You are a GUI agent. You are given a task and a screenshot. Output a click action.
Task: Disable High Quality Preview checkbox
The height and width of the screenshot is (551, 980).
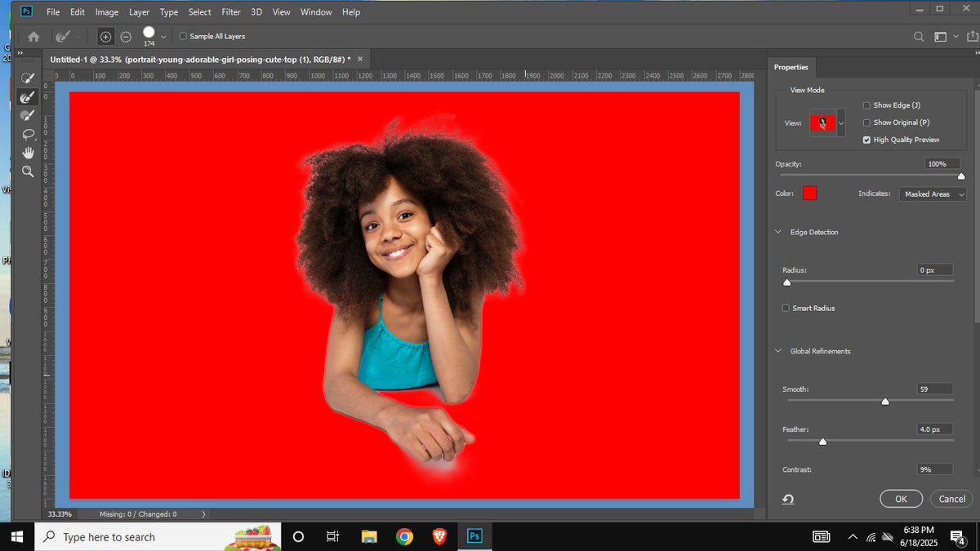click(866, 140)
